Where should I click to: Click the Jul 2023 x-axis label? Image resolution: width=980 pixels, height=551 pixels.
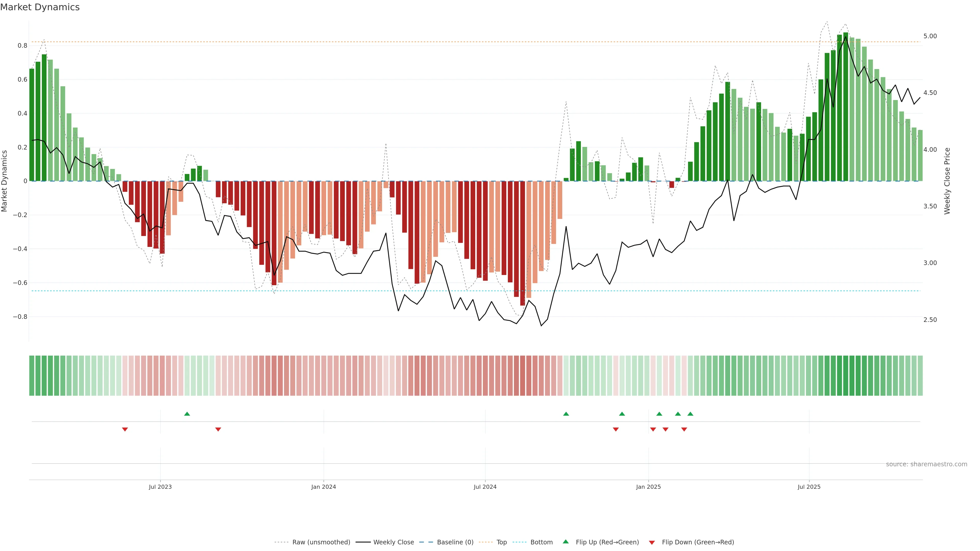[160, 487]
